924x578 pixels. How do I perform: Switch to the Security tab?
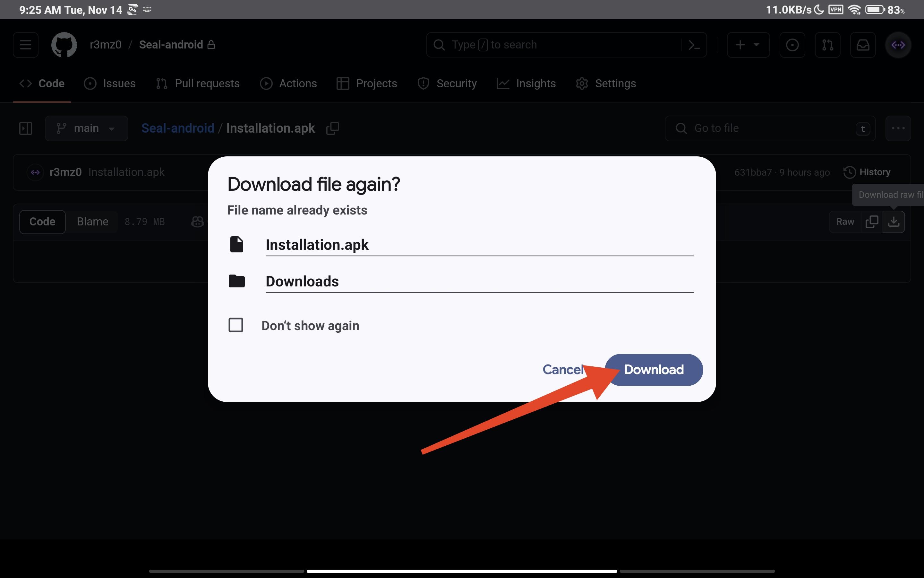pos(447,83)
